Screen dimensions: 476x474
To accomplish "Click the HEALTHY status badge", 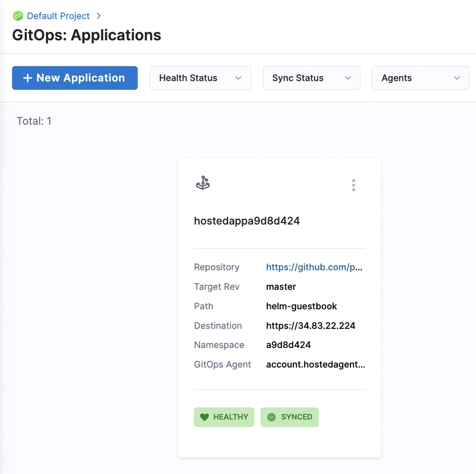I will [x=224, y=418].
